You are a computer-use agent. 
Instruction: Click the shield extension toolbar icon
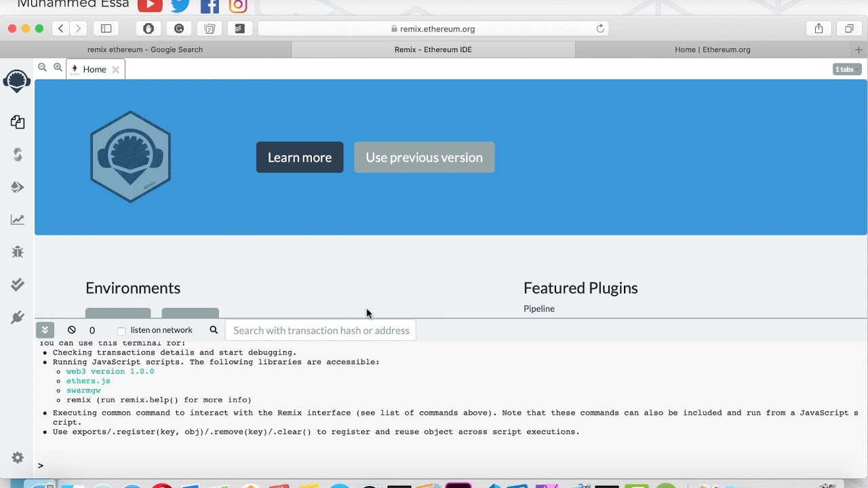pyautogui.click(x=149, y=28)
